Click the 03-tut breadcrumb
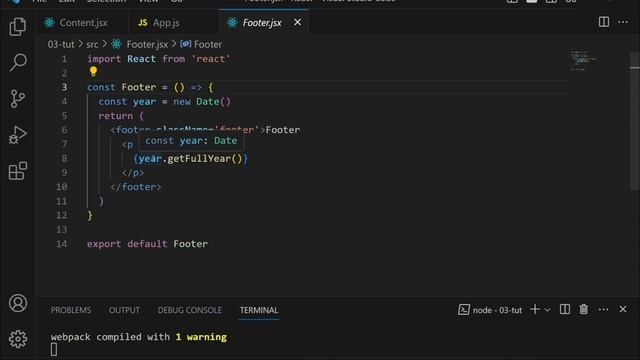Image resolution: width=640 pixels, height=360 pixels. pos(61,44)
